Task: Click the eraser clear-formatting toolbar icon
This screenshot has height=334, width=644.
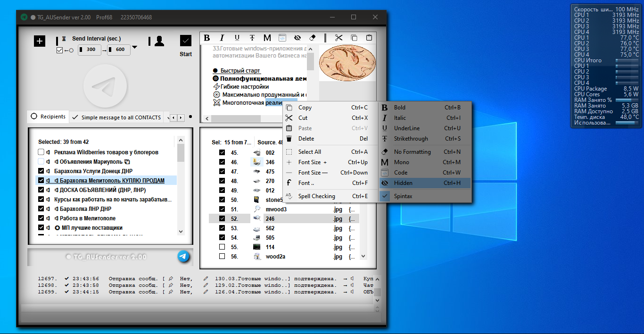Action: (x=312, y=38)
